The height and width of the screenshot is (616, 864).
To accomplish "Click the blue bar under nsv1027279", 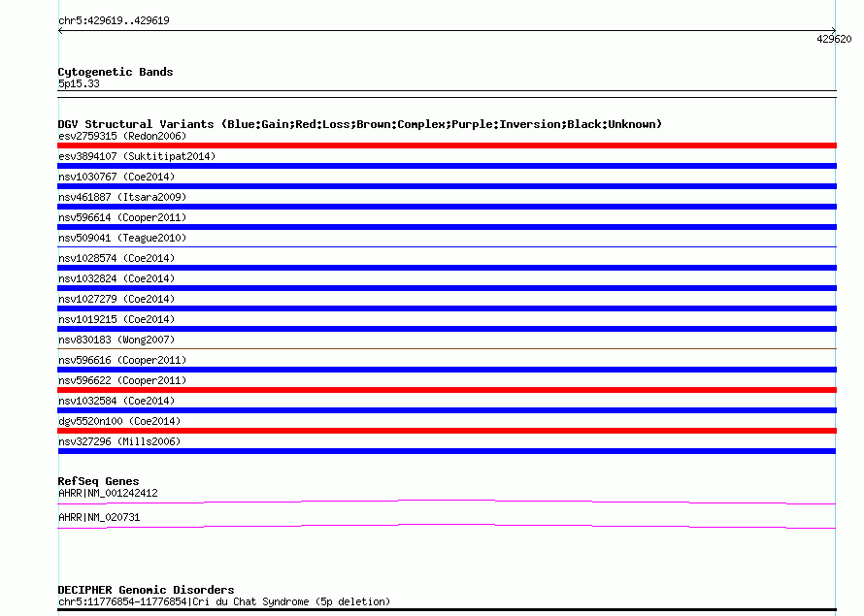I will 447,308.
